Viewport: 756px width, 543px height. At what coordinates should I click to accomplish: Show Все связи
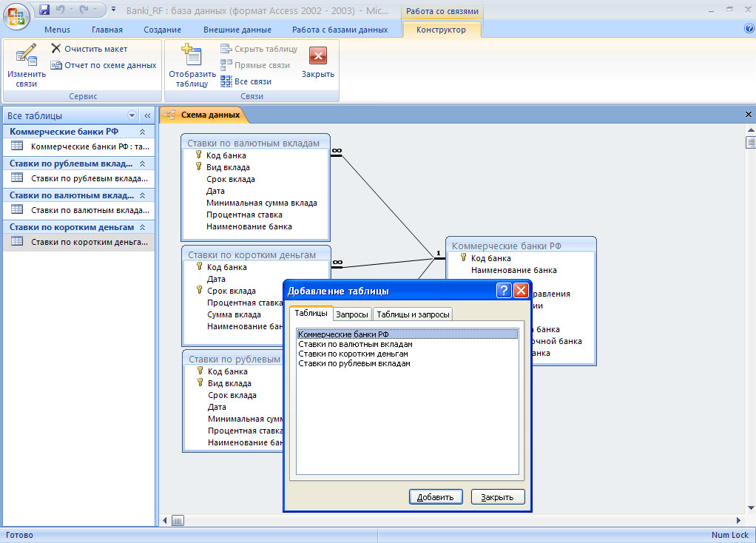tap(246, 81)
